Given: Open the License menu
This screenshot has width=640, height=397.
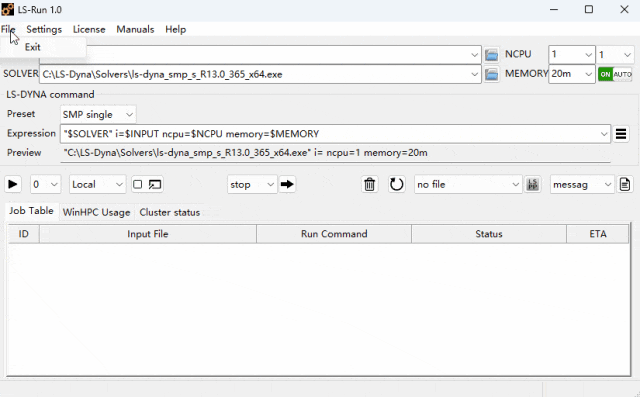Looking at the screenshot, I should 89,29.
